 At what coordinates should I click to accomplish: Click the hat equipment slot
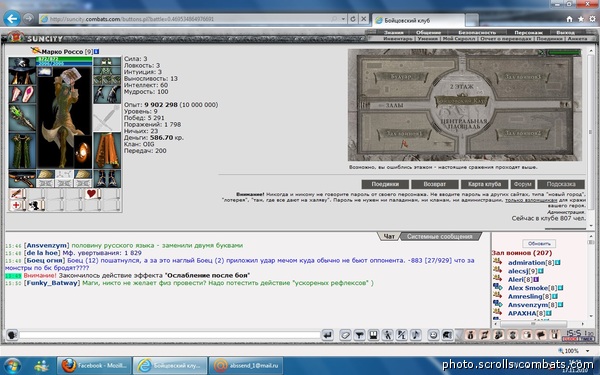[22, 71]
